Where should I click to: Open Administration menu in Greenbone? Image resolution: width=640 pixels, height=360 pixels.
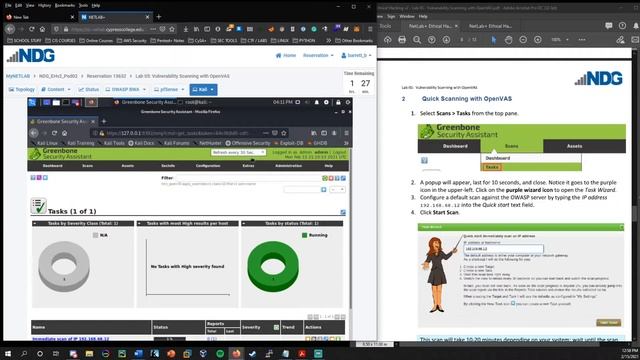click(x=289, y=166)
